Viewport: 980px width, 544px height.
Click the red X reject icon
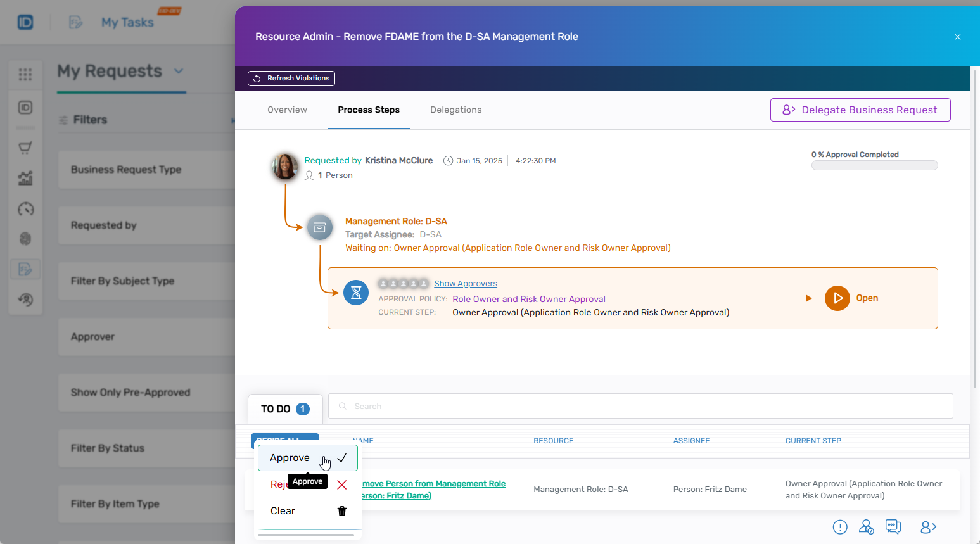coord(342,485)
